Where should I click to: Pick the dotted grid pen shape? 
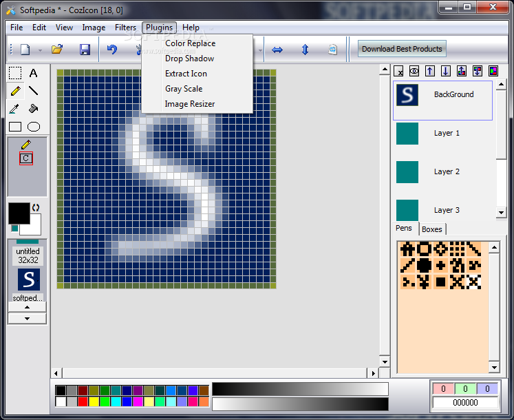[x=457, y=249]
